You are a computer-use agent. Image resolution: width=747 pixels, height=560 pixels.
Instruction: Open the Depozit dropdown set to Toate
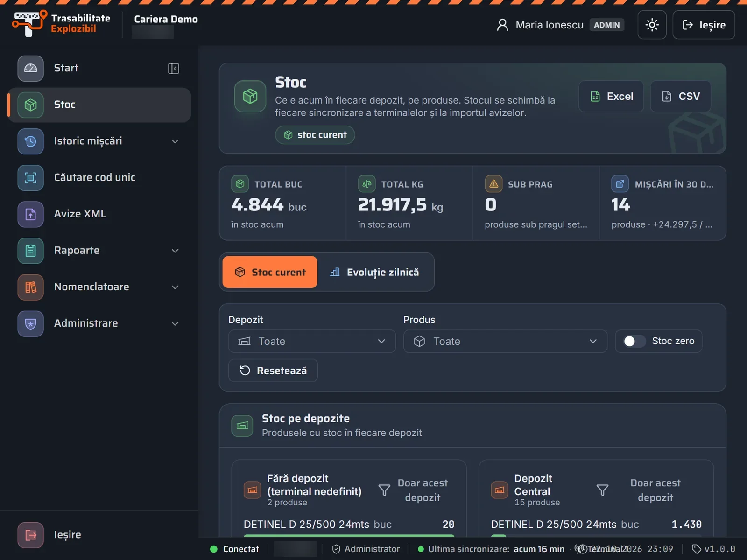coord(312,341)
